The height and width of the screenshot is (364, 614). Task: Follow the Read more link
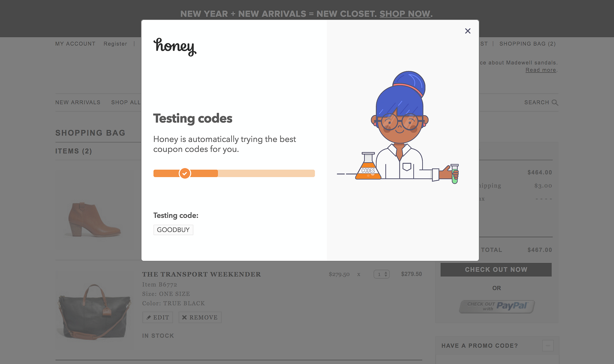coord(541,70)
